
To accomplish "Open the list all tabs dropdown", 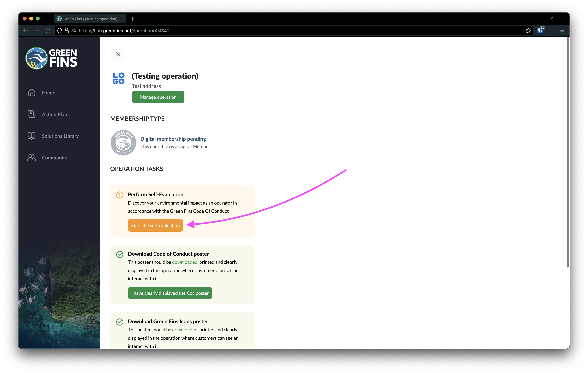I will pos(551,19).
